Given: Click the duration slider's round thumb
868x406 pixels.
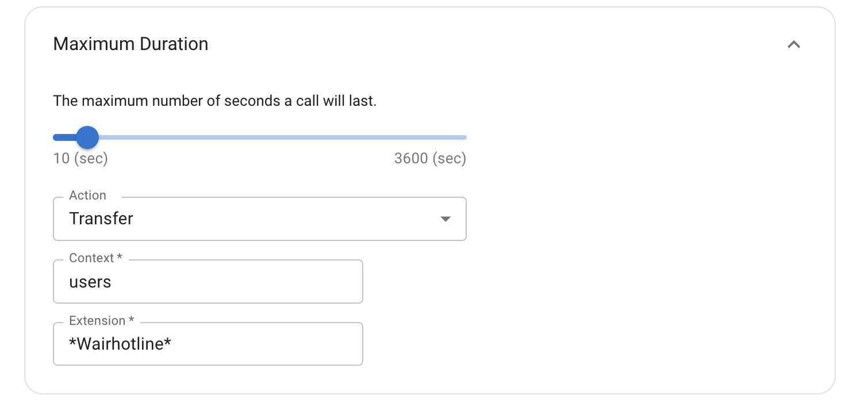Looking at the screenshot, I should pos(87,137).
